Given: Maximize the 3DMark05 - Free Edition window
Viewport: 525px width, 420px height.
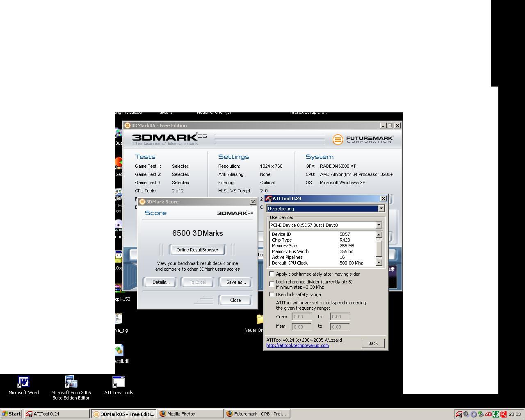Looking at the screenshot, I should coord(390,126).
